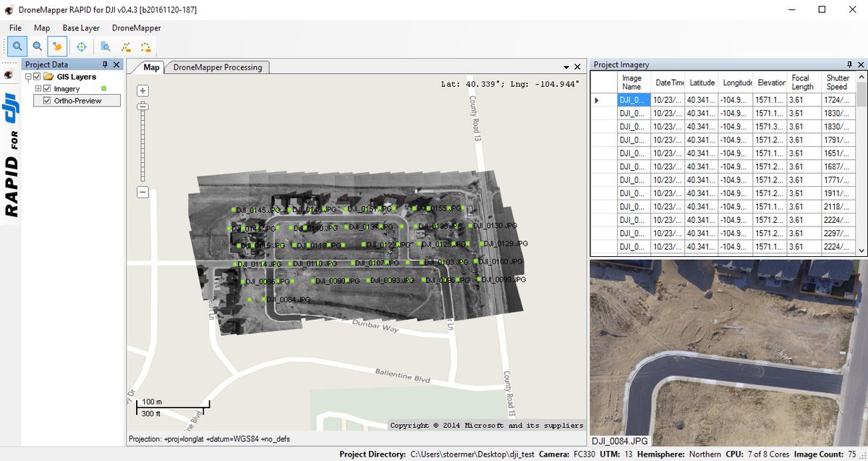Image resolution: width=868 pixels, height=461 pixels.
Task: Click the zoom-to-extent crosshair icon
Action: pyautogui.click(x=82, y=48)
